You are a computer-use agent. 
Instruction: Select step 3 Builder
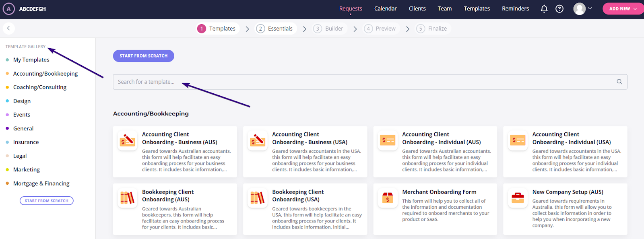[x=328, y=29]
